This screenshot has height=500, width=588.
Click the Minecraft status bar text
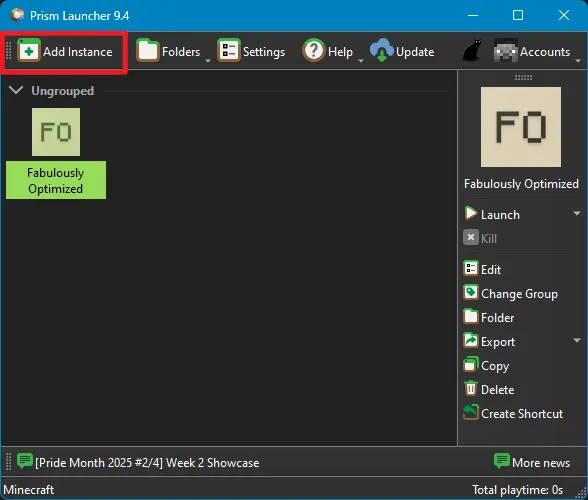(x=29, y=489)
